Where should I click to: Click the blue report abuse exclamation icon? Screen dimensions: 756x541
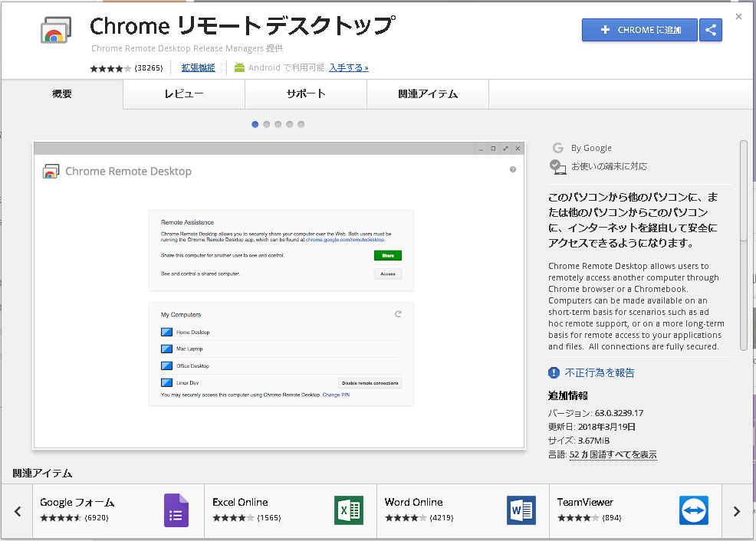554,373
